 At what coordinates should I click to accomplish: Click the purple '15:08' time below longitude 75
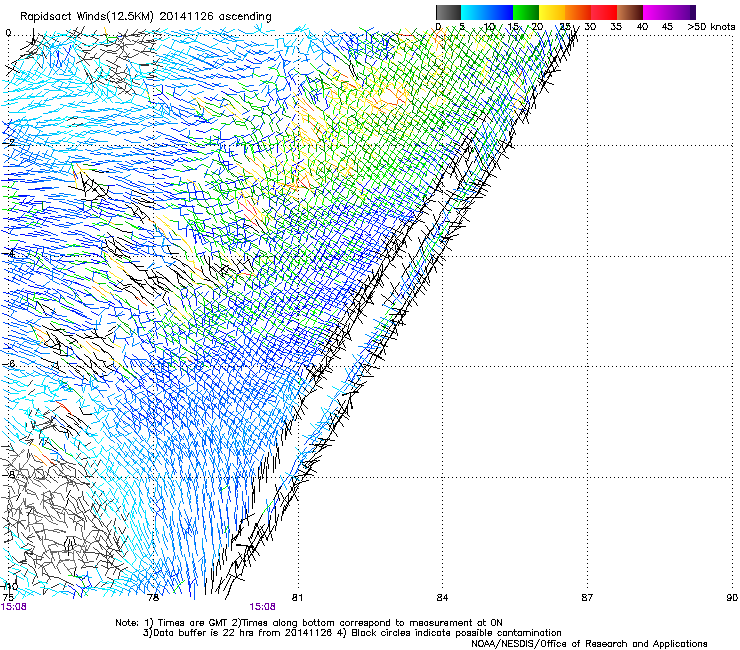click(14, 607)
